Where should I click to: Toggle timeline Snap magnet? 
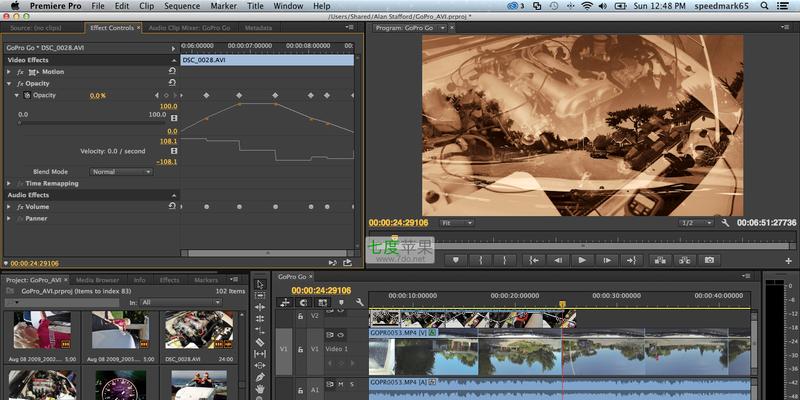pyautogui.click(x=303, y=302)
